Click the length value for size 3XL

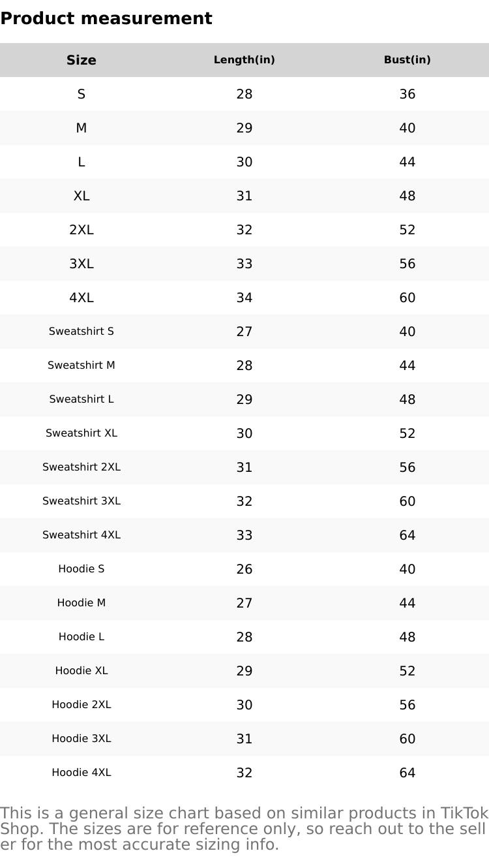pos(244,264)
